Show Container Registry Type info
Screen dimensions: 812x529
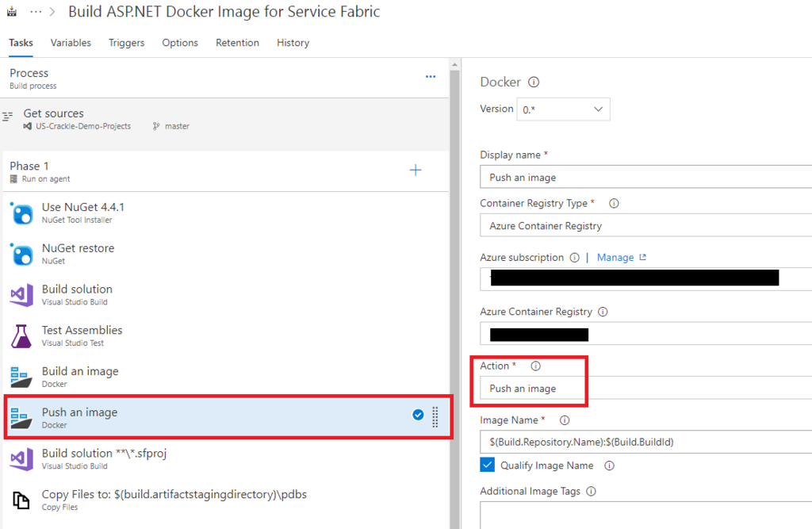[x=614, y=204]
